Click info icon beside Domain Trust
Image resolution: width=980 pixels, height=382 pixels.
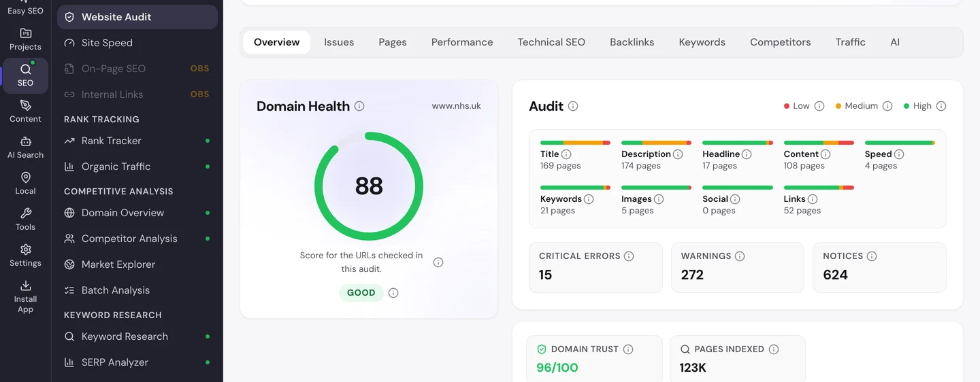coord(628,349)
